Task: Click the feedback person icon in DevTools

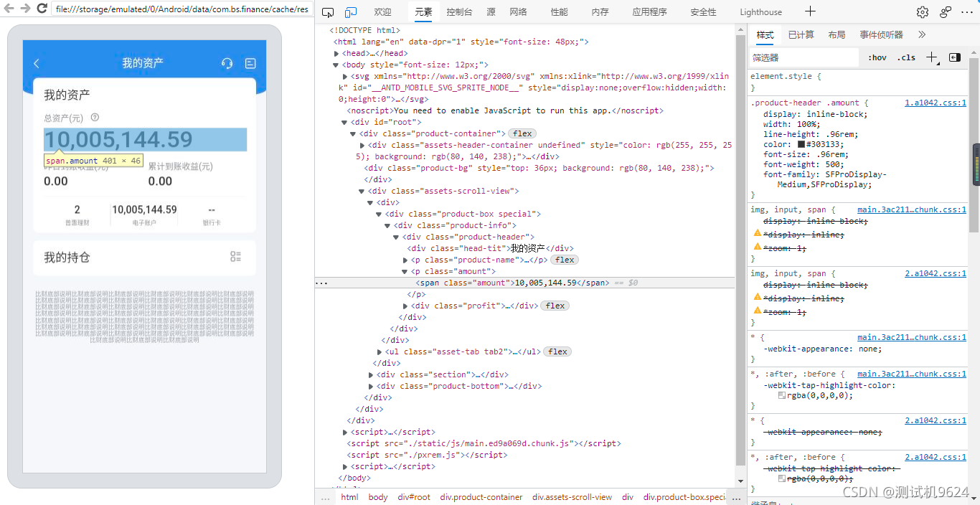Action: pos(946,12)
